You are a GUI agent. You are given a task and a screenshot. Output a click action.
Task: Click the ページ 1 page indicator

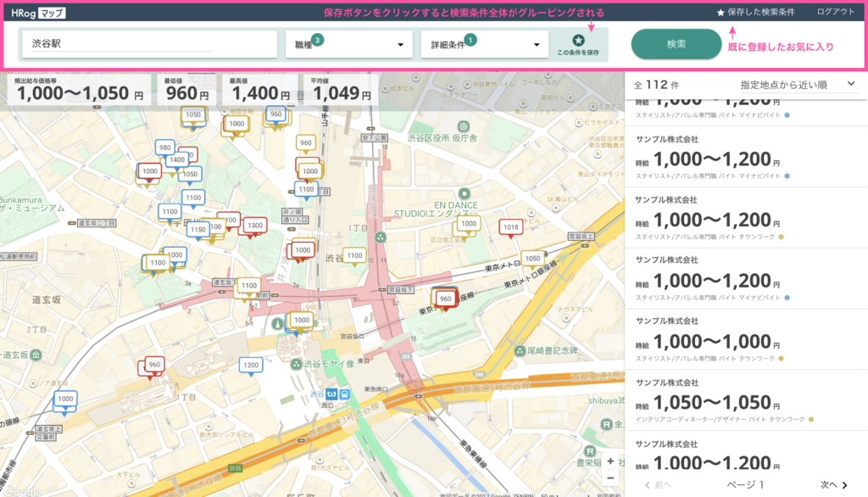point(746,485)
